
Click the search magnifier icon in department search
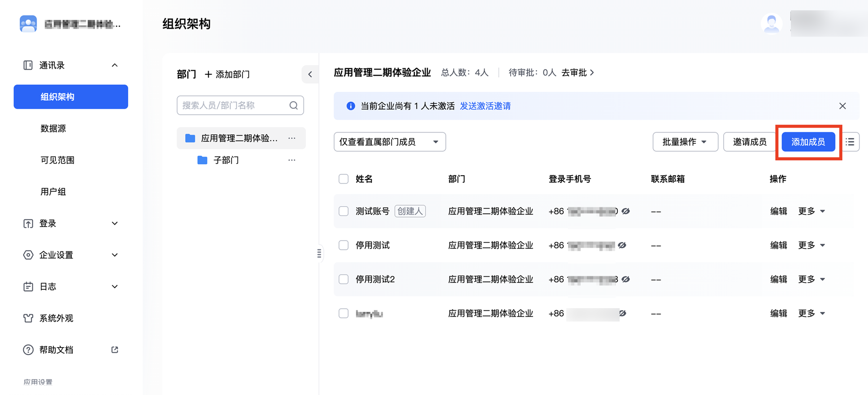click(294, 105)
